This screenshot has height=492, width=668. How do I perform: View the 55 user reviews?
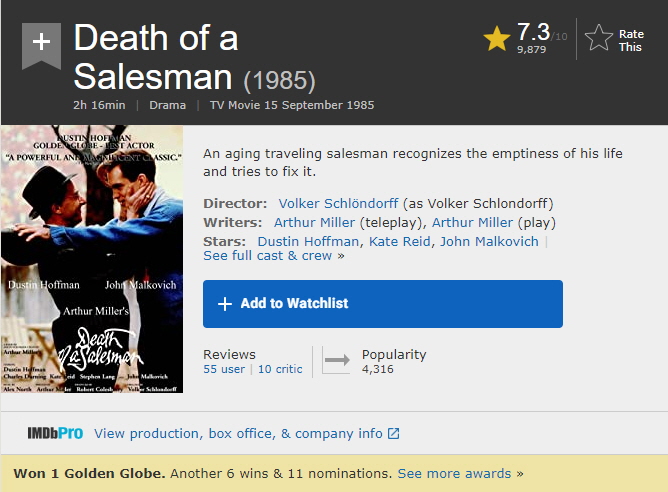[x=224, y=369]
